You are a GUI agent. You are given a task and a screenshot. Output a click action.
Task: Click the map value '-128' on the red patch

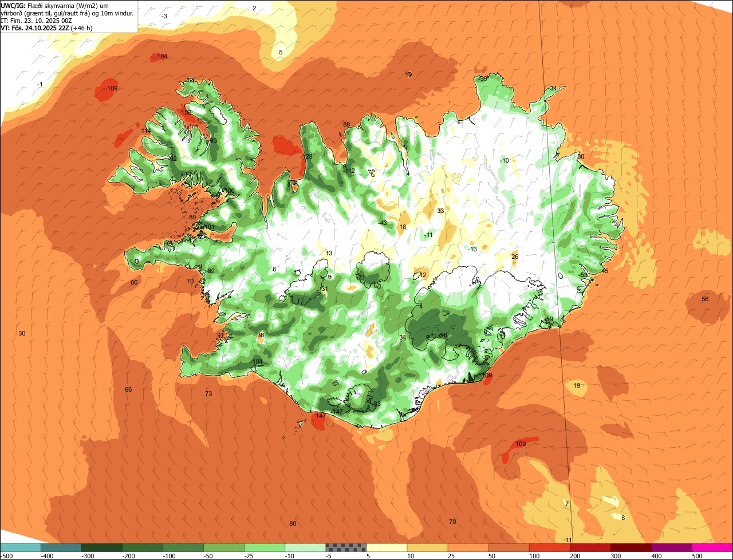(x=307, y=157)
